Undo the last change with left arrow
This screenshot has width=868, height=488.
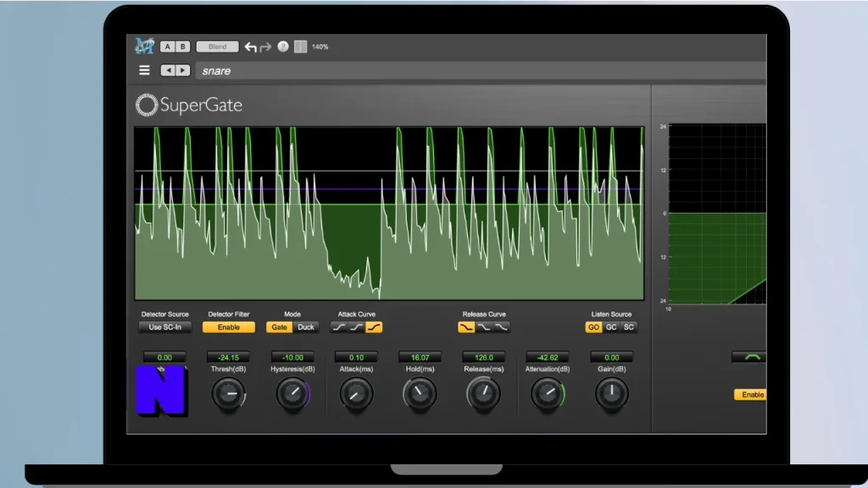[x=251, y=47]
